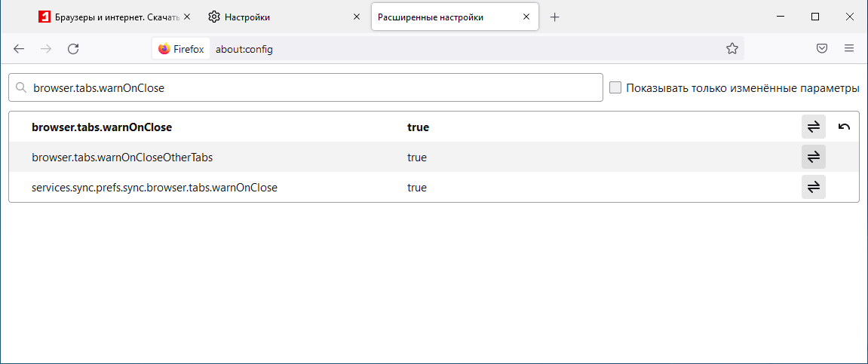Open the Pocket save icon

point(822,49)
